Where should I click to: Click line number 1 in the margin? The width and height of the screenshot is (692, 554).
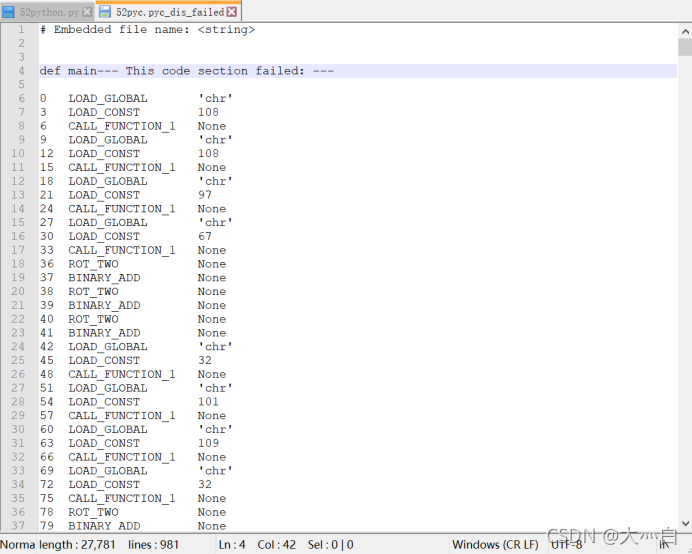coord(21,30)
